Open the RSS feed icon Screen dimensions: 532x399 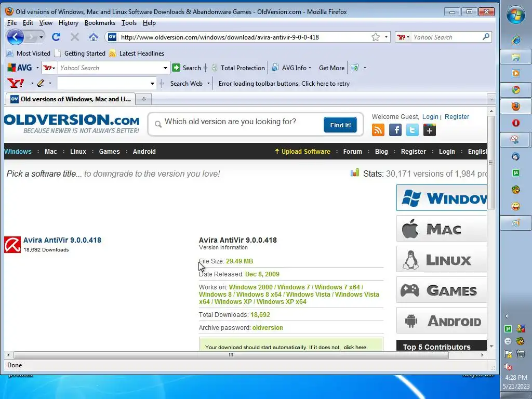tap(378, 130)
